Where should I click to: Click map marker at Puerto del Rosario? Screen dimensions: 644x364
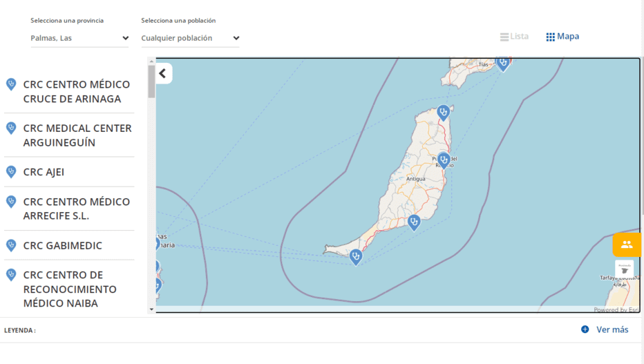click(444, 160)
